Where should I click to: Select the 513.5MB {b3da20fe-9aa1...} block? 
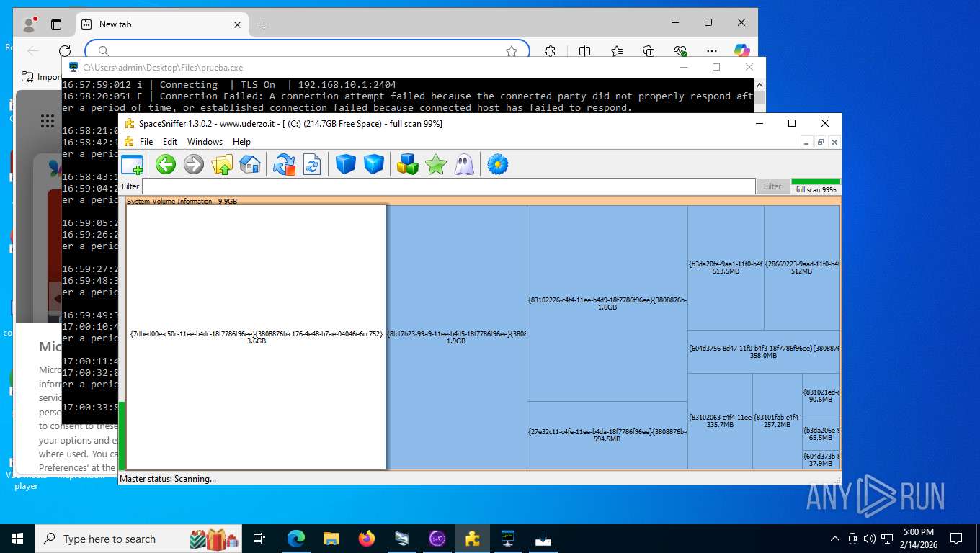point(726,267)
